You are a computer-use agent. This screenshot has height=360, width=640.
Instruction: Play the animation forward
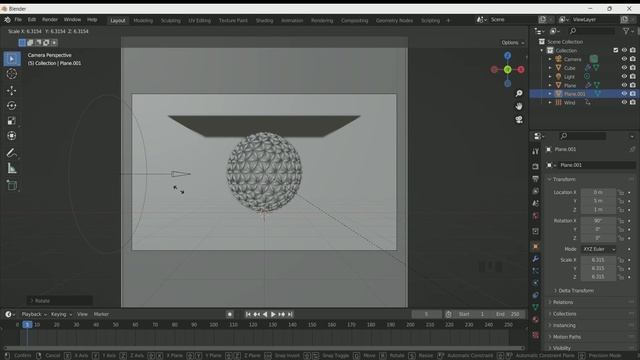pos(273,314)
